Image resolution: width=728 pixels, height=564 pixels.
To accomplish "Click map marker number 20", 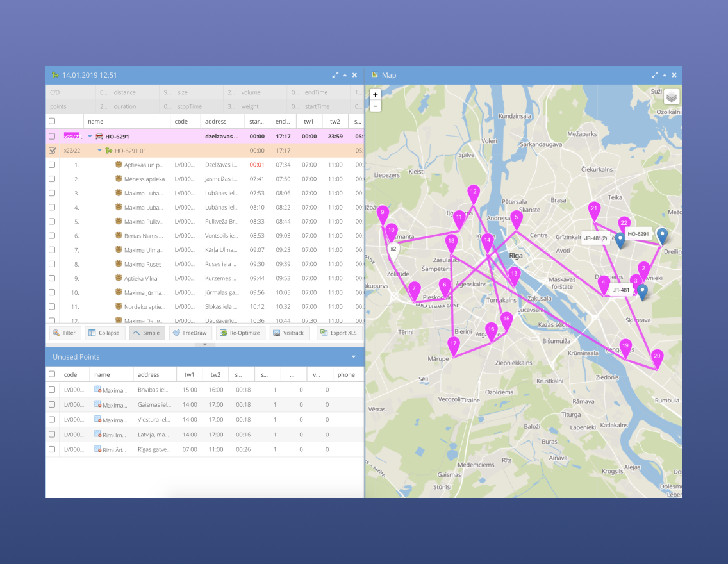I will [x=657, y=358].
